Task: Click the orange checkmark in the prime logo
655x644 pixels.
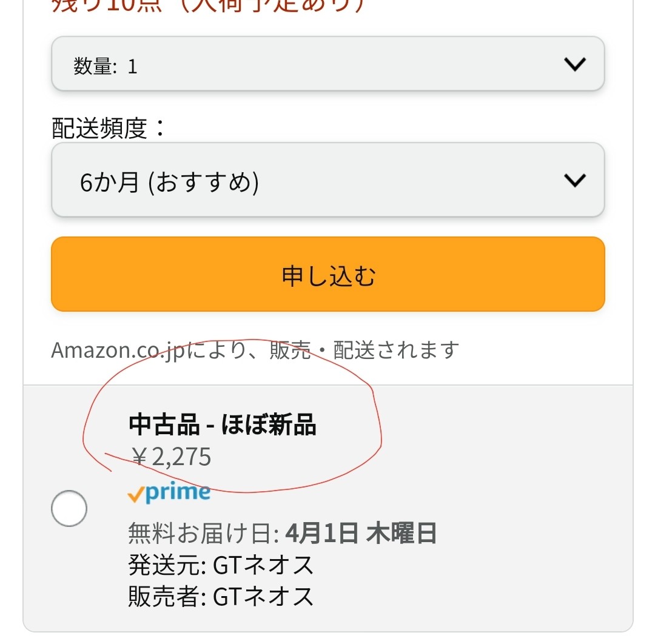Action: pos(135,494)
